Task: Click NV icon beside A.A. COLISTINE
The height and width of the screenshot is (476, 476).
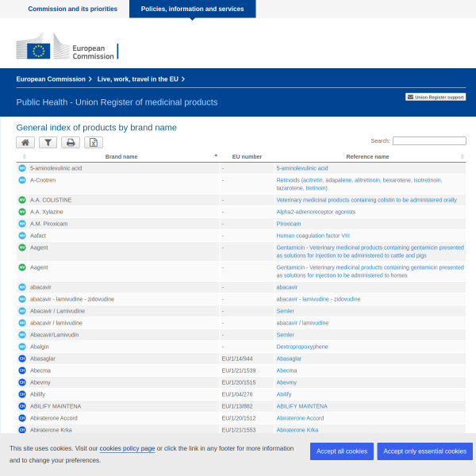Action: point(22,200)
